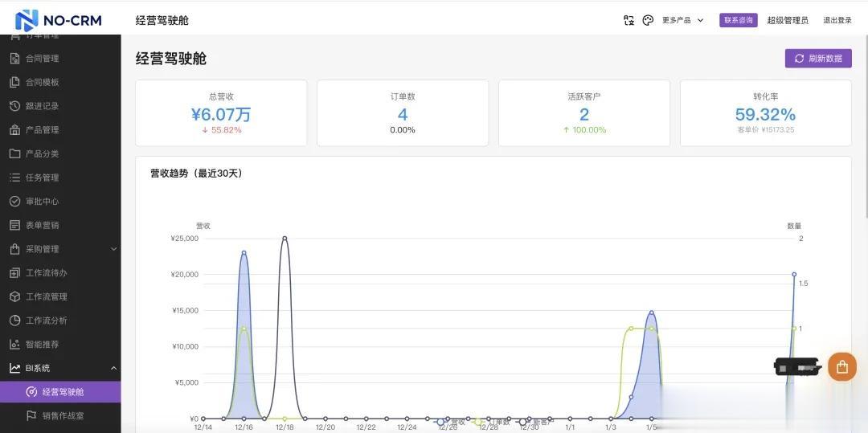Click the orange shopping bag floating button

[x=842, y=366]
